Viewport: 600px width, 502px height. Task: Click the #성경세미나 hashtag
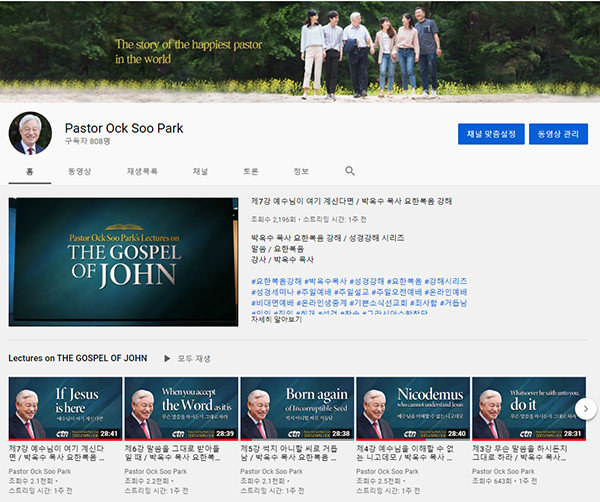click(x=272, y=292)
